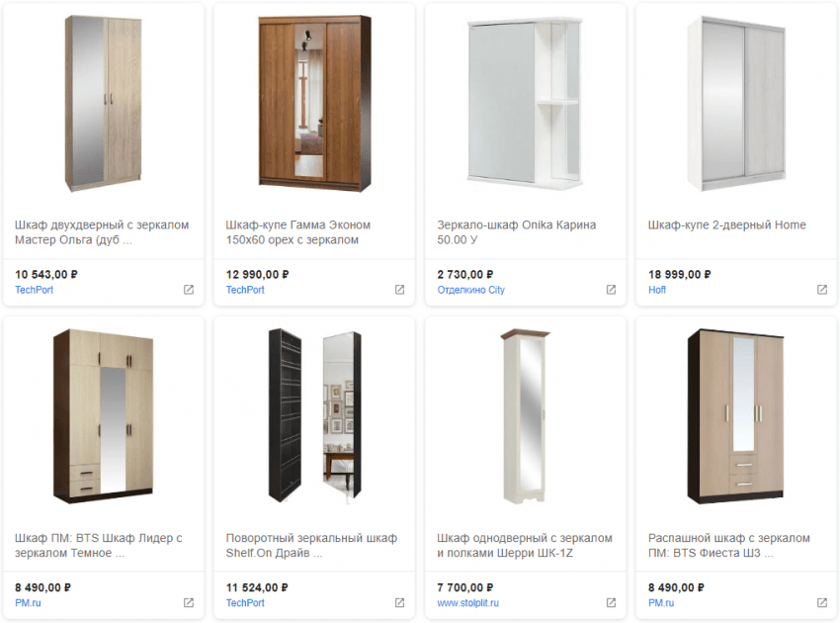The height and width of the screenshot is (623, 840).
Task: Open Зеркало-шкаф Onika Карина product title
Action: (516, 232)
